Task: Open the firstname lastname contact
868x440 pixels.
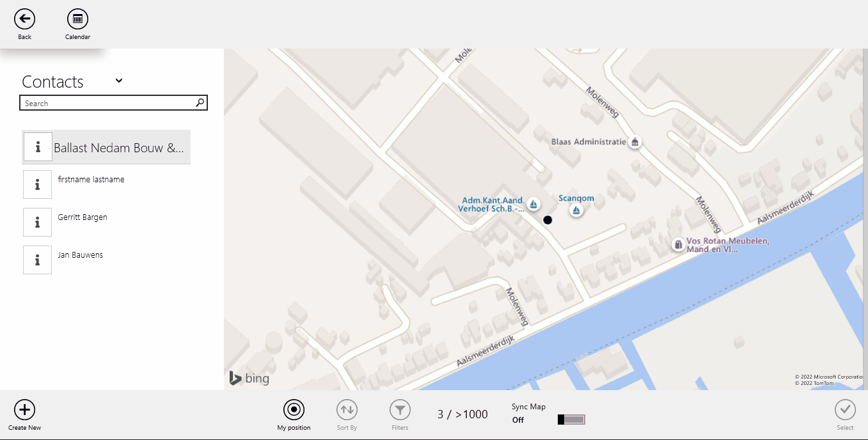Action: click(91, 180)
